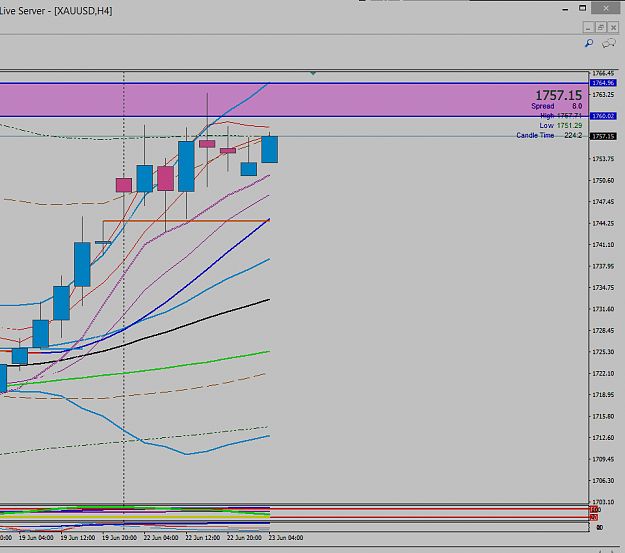Click the 1722.10 price scale label
The width and height of the screenshot is (625, 553).
click(603, 374)
